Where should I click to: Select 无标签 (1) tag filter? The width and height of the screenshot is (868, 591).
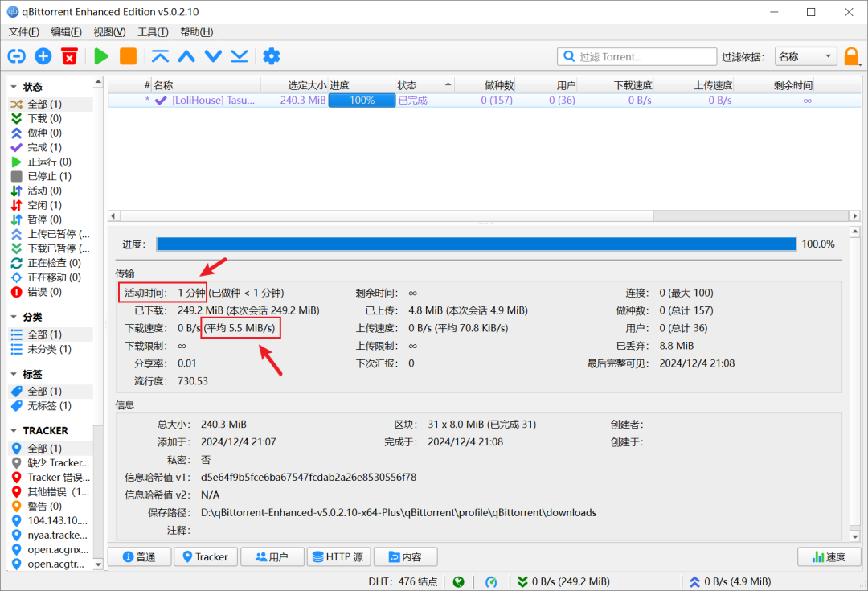[x=51, y=405]
